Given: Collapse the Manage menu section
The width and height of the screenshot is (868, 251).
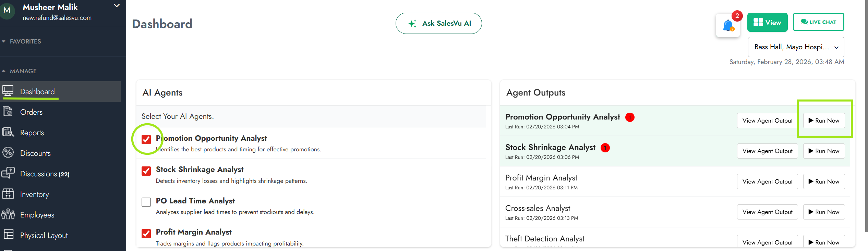Looking at the screenshot, I should tap(23, 71).
